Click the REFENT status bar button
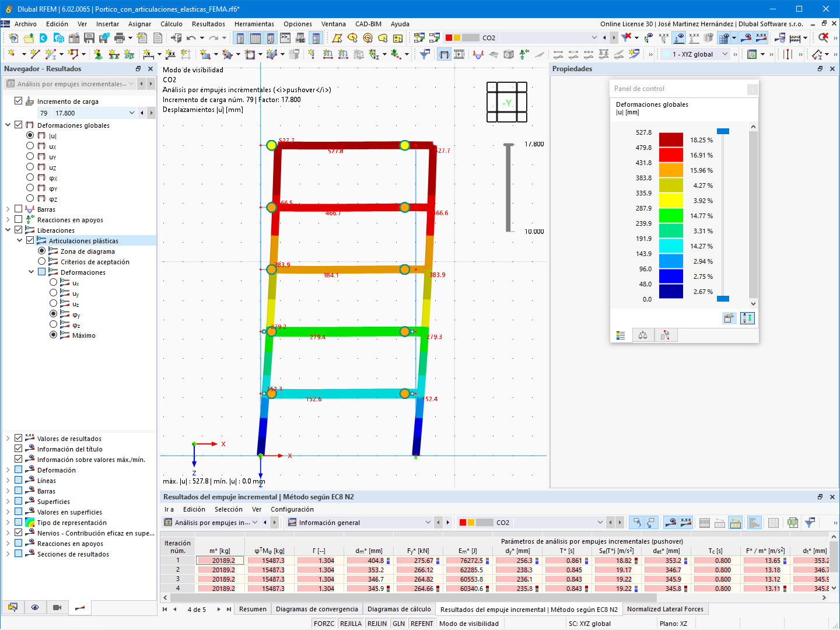 pos(422,624)
